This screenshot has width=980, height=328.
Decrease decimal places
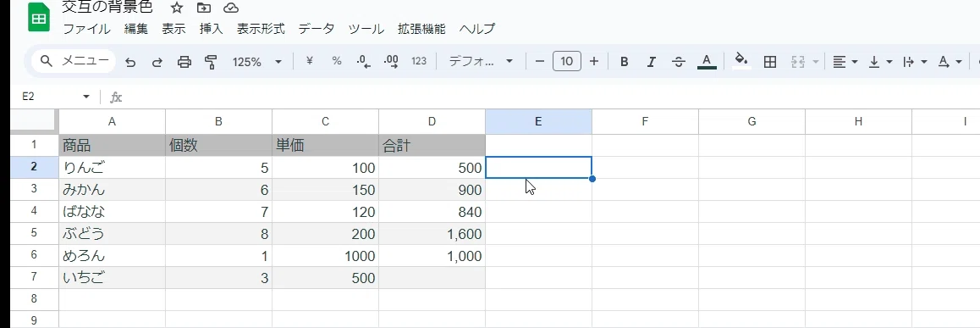click(364, 61)
